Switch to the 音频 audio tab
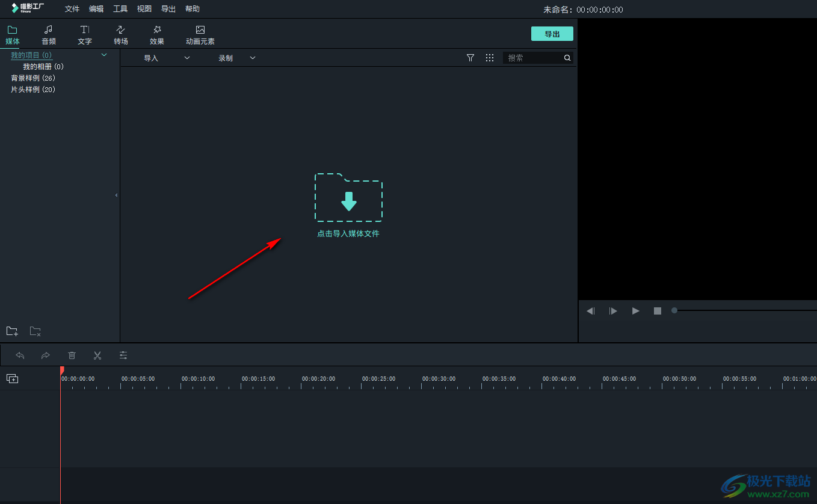The image size is (817, 504). [49, 35]
